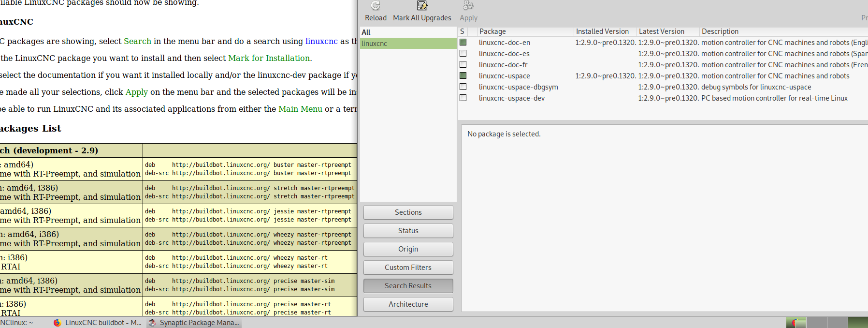This screenshot has height=328, width=868.
Task: Show the Architecture filter list
Action: [x=408, y=304]
